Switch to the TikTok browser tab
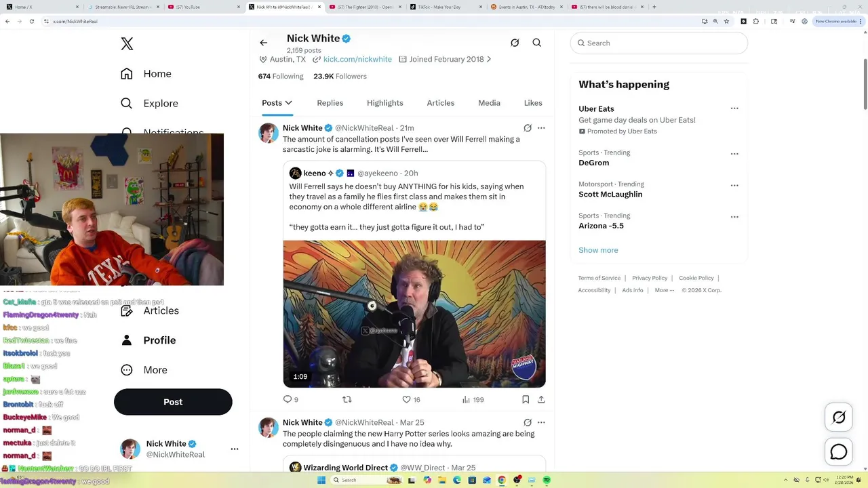868x488 pixels. tap(446, 7)
